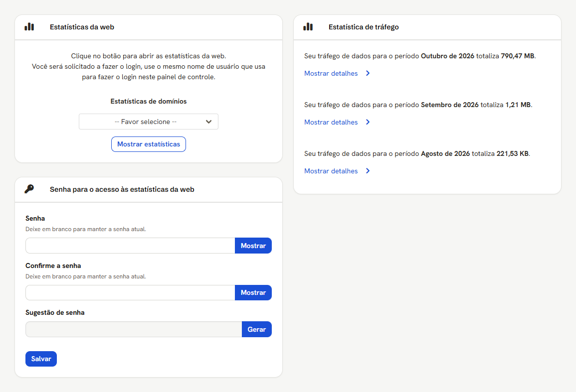Click the Estatísticas de domínios label
Image resolution: width=576 pixels, height=392 pixels.
(149, 101)
